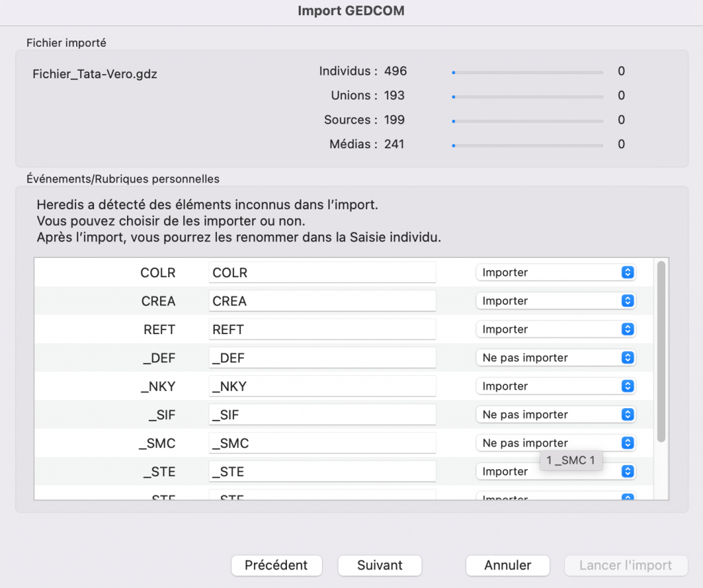Click the Annuler button

[507, 565]
